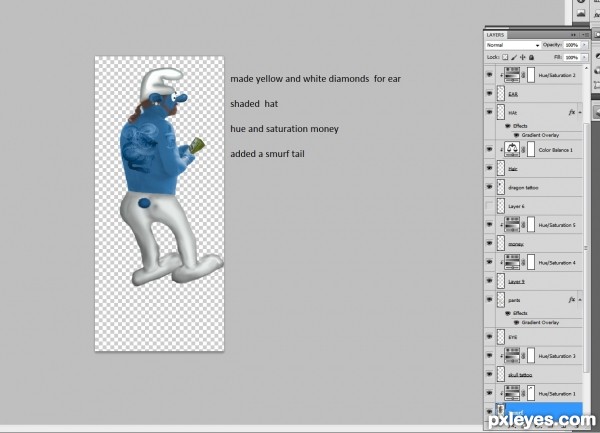
Task: Open the Opacity slider arrow
Action: 584,45
